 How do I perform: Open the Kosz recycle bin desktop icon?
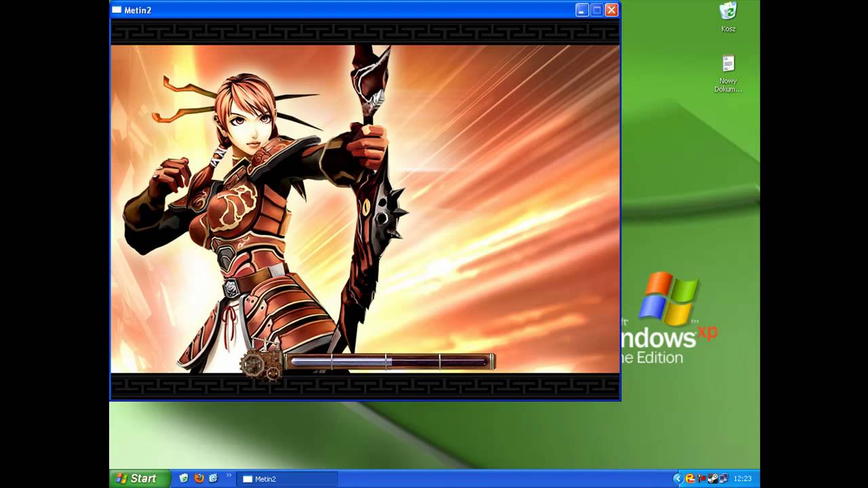click(728, 18)
